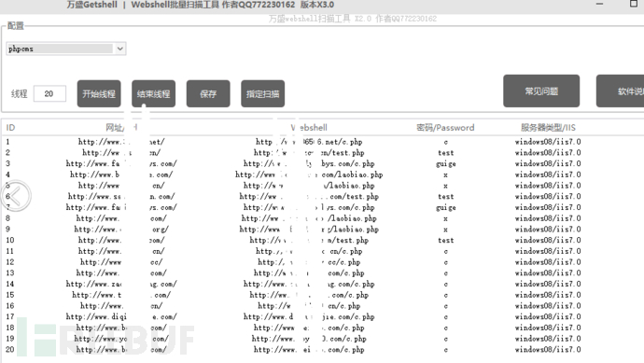Click the 保存 button
This screenshot has width=644, height=363.
click(x=208, y=93)
